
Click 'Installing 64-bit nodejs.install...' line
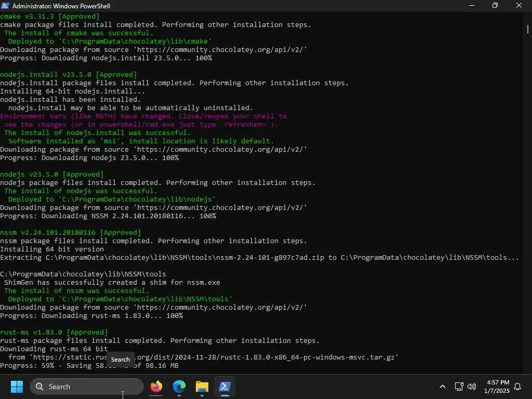pyautogui.click(x=73, y=91)
